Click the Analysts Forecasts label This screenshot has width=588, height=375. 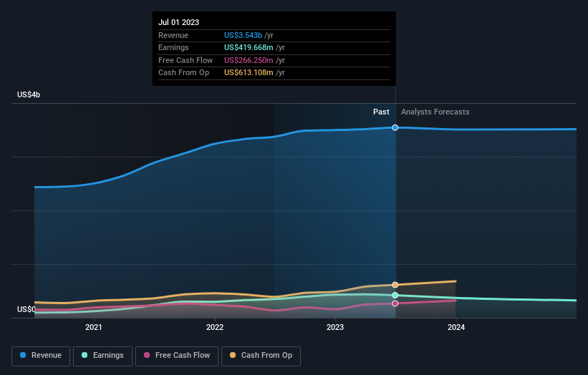tap(435, 112)
